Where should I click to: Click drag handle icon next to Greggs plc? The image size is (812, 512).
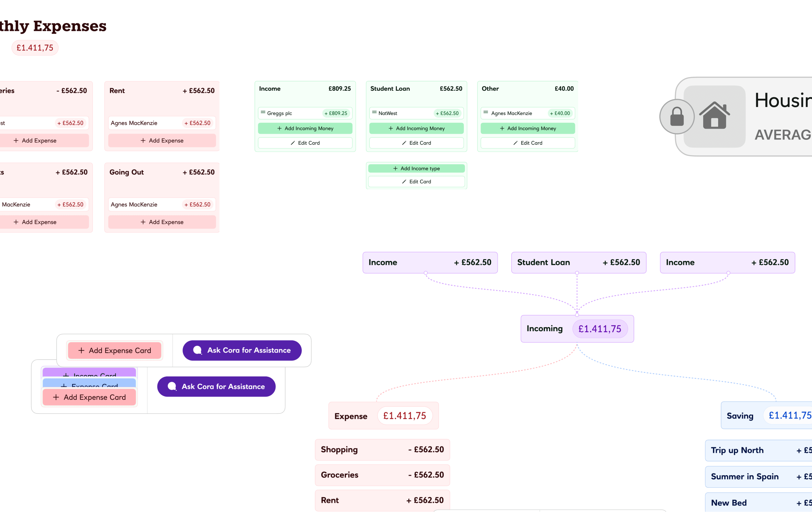point(263,112)
